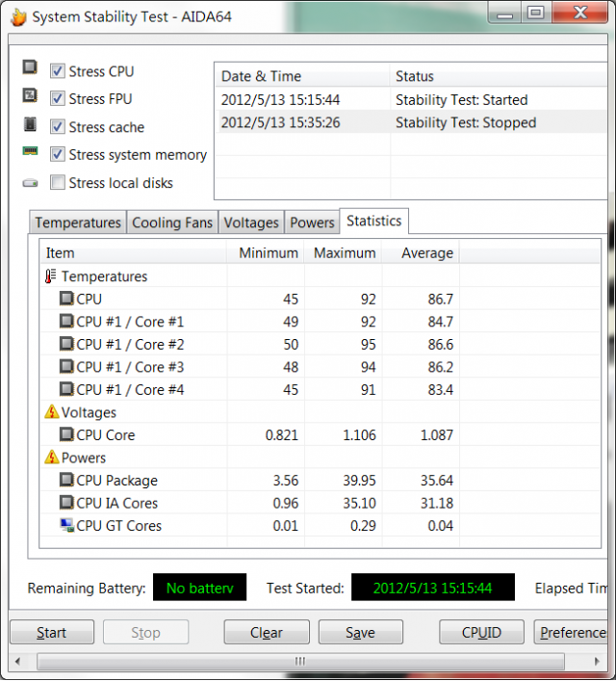Click the Clear button
The height and width of the screenshot is (681, 616).
click(267, 632)
